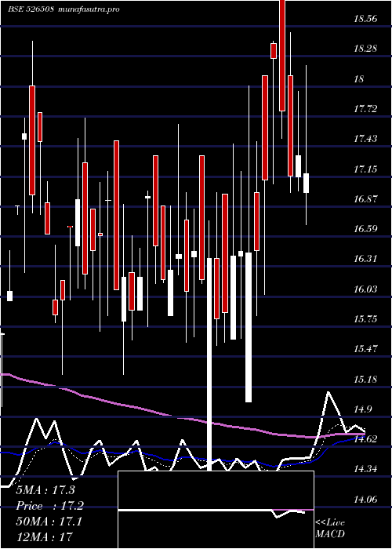Viewport: 392px width, 549px height.
Task: Click the 15.75 price axis label
Action: click(365, 319)
